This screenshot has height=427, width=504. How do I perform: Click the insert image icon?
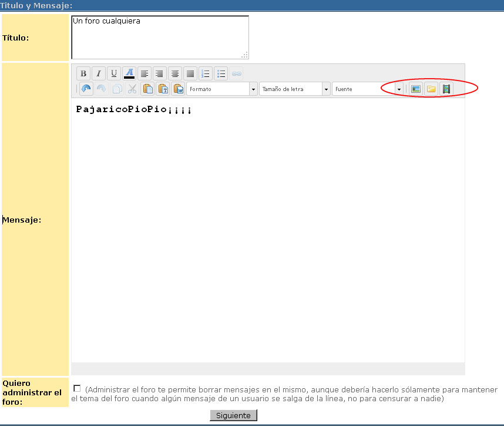[416, 89]
